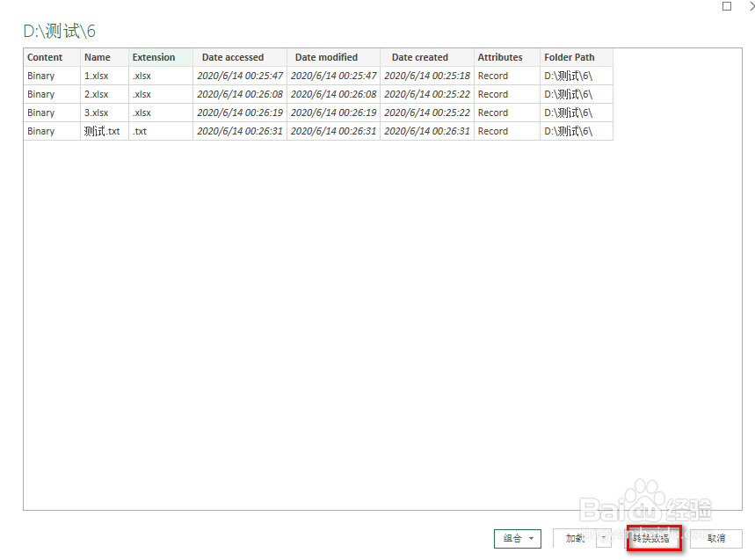Click the Record cell in 3.xlsx row
Image resolution: width=755 pixels, height=560 pixels.
507,113
